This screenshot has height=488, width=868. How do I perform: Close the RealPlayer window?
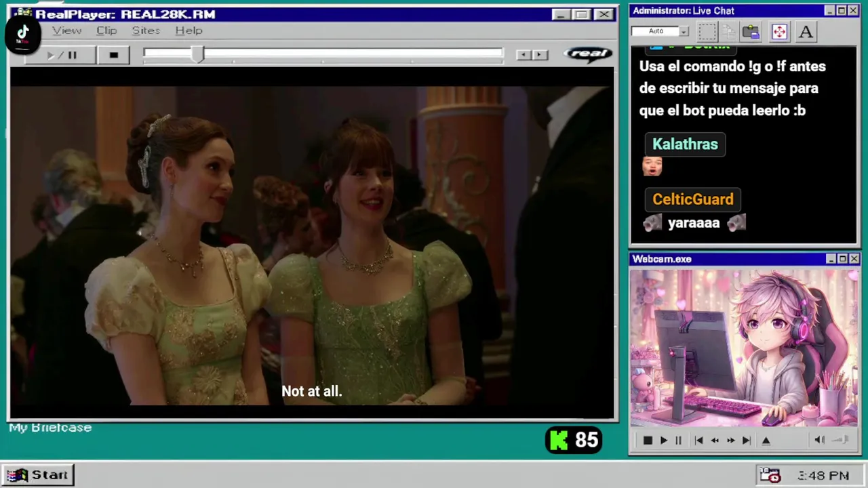[604, 14]
